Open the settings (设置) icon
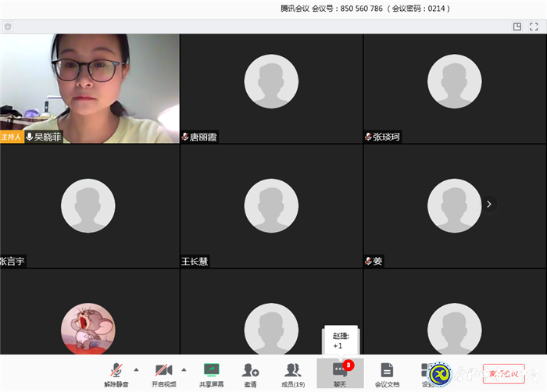 [427, 373]
